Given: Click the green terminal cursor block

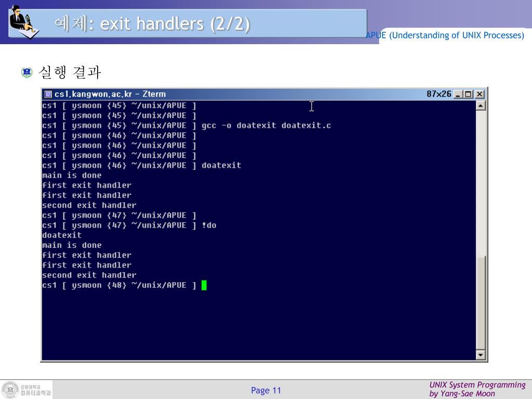Looking at the screenshot, I should (x=204, y=285).
